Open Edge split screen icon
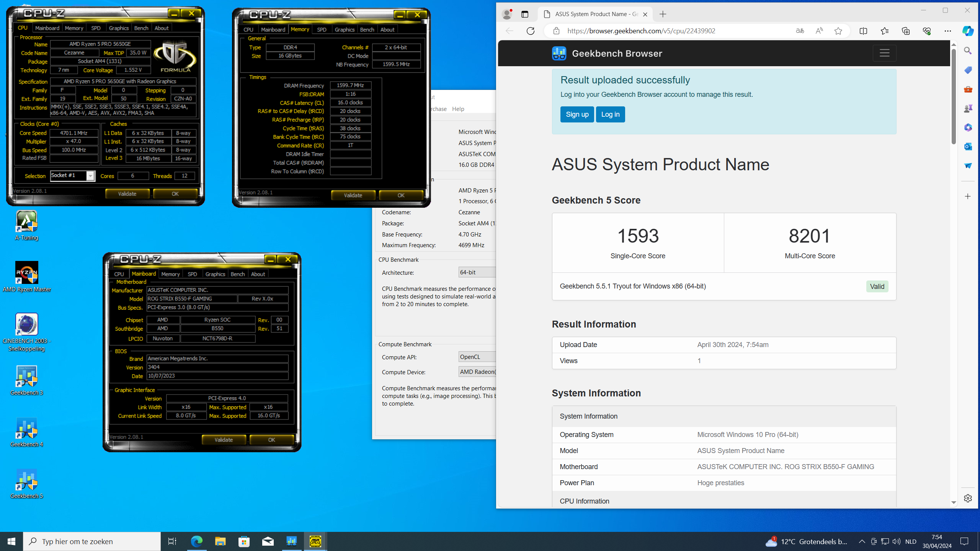The height and width of the screenshot is (551, 980). pyautogui.click(x=863, y=31)
